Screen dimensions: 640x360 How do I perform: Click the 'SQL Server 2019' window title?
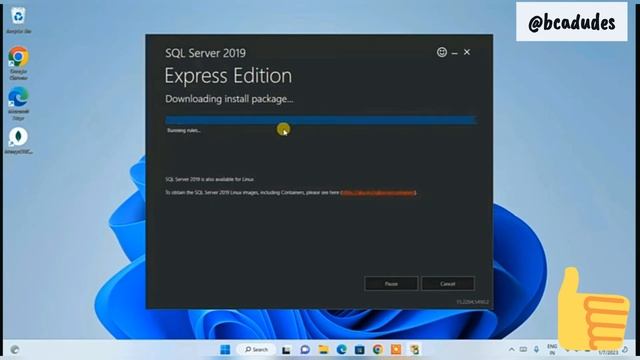point(205,53)
